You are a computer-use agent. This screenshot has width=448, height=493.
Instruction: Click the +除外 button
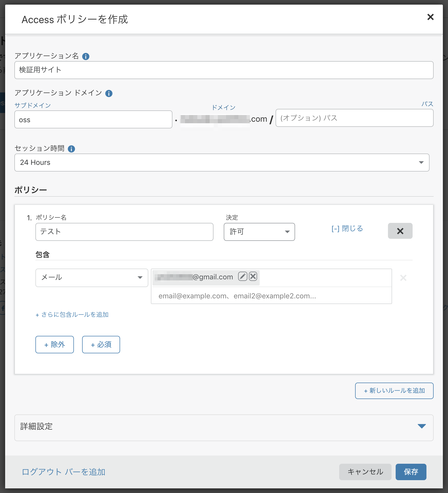(54, 345)
